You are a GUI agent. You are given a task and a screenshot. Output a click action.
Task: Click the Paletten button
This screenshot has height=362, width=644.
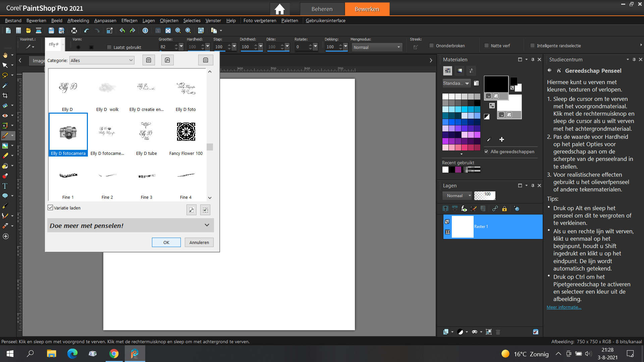pyautogui.click(x=290, y=20)
